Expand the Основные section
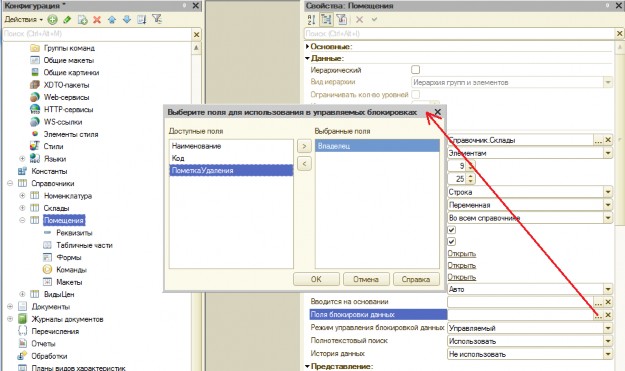The width and height of the screenshot is (625, 371). pos(307,47)
